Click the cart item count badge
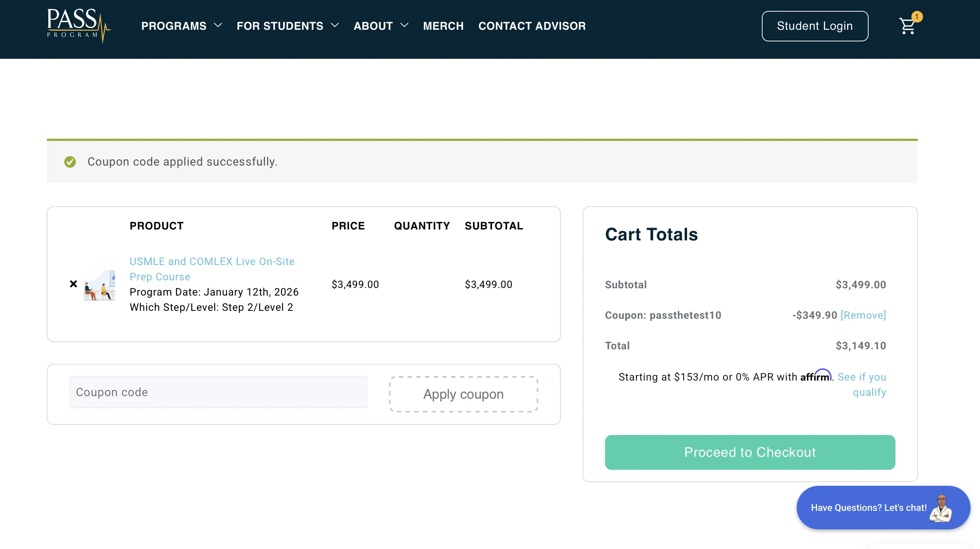Viewport: 980px width, 549px height. coord(917,16)
